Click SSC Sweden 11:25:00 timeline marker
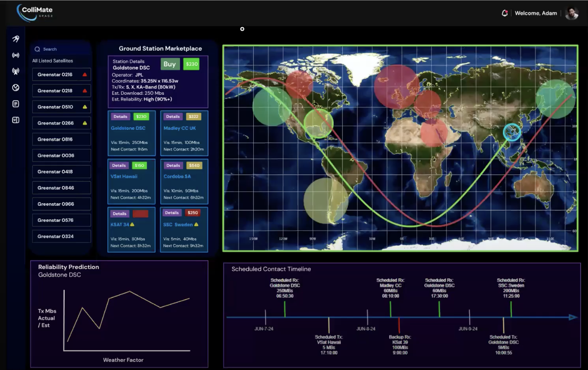Viewport: 588px width, 370px height. coord(511,309)
